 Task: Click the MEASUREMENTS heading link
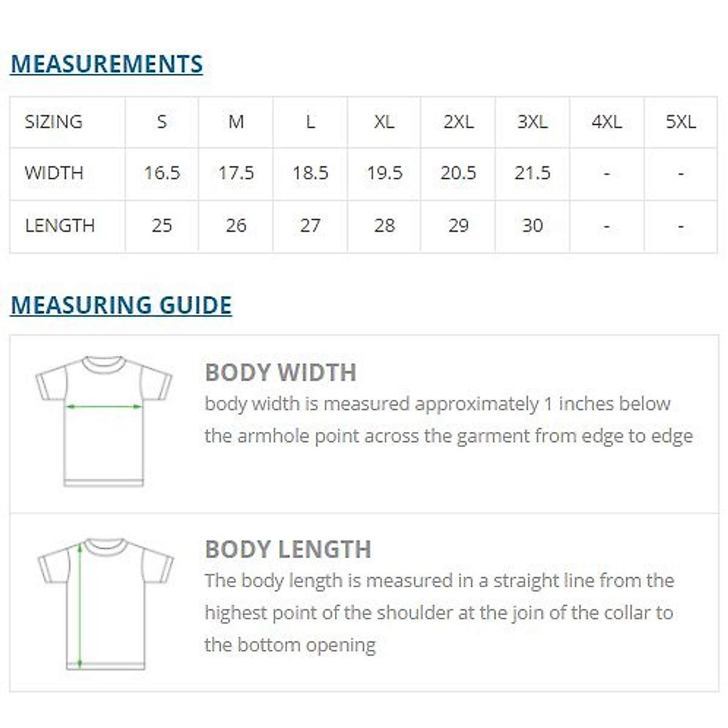(x=107, y=64)
